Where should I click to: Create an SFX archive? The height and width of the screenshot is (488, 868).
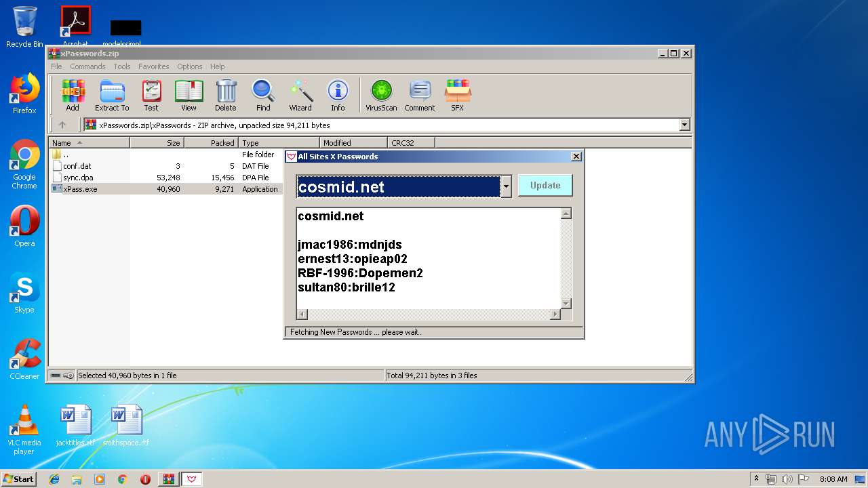tap(458, 95)
